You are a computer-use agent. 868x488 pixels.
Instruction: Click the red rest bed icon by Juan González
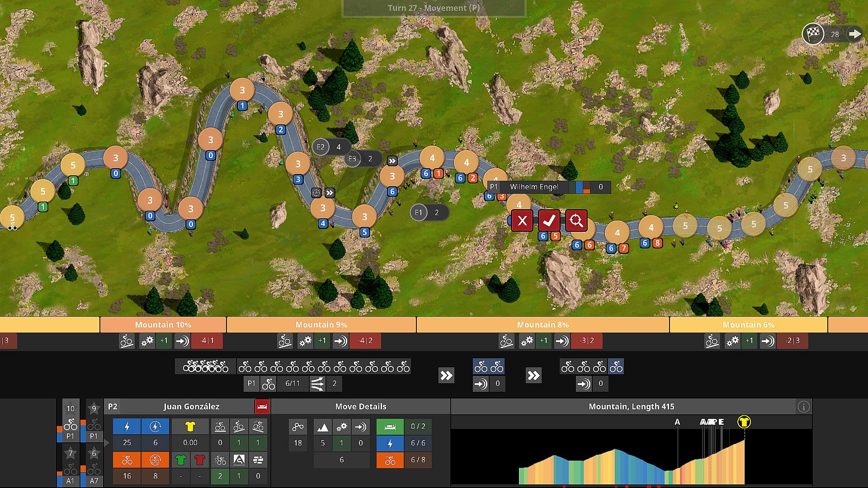(x=262, y=406)
